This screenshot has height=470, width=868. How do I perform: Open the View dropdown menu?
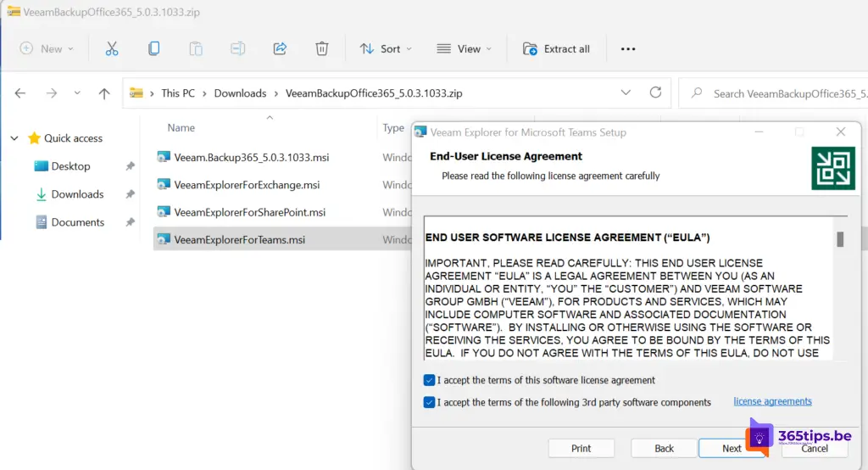(x=464, y=48)
